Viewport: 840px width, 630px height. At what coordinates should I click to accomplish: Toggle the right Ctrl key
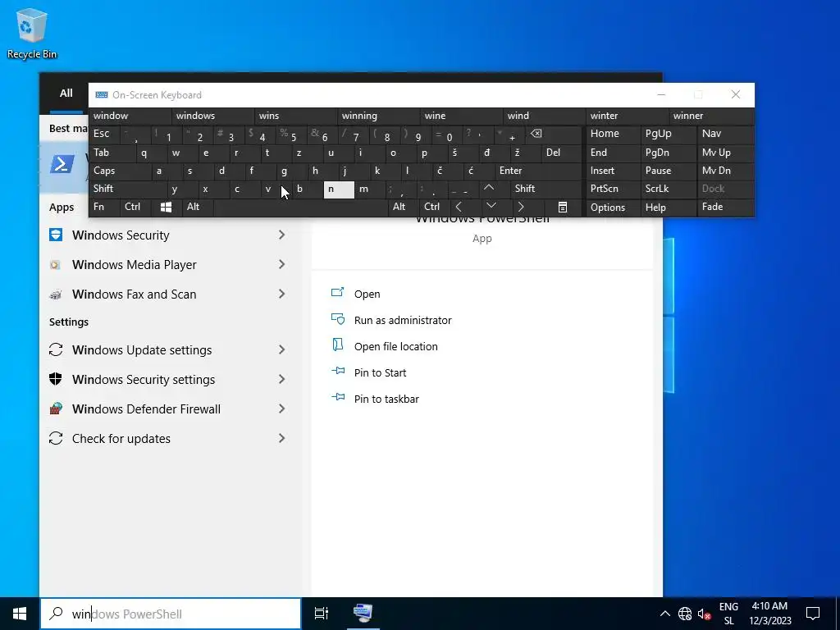[434, 207]
